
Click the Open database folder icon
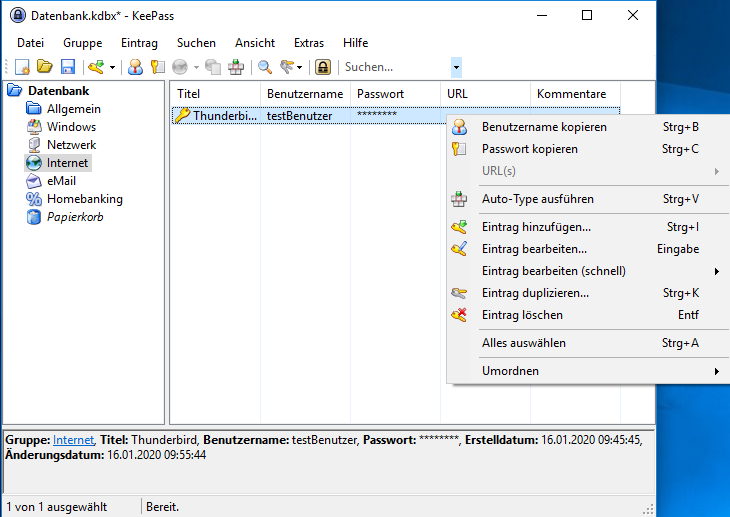click(x=45, y=67)
